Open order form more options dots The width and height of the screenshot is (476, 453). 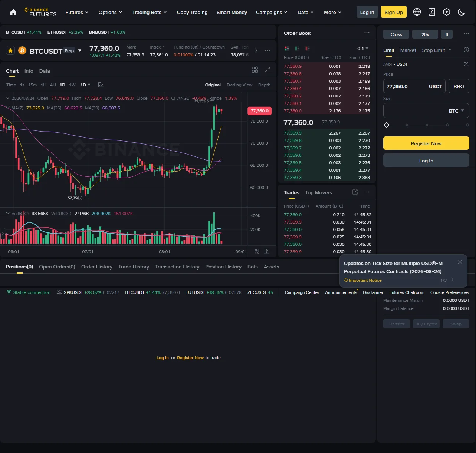pyautogui.click(x=466, y=34)
